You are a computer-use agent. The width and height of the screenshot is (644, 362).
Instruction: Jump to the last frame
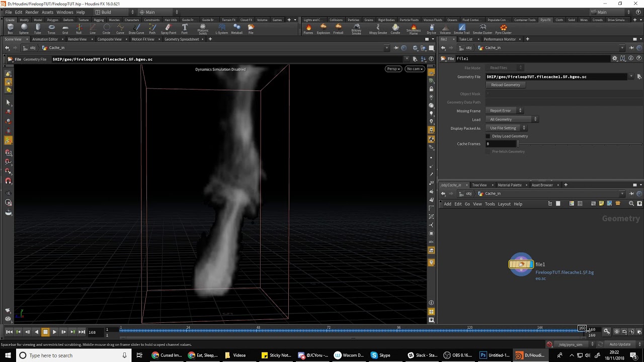82,332
